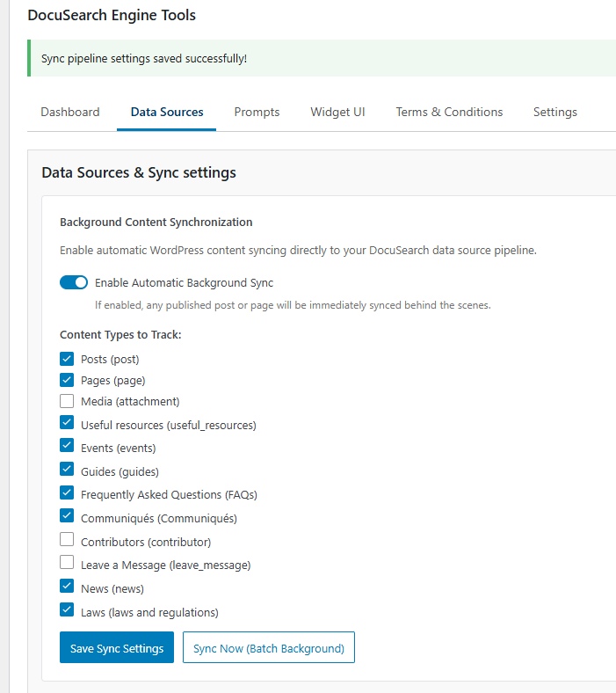Image resolution: width=616 pixels, height=693 pixels.
Task: Uncheck the Guides (guides) checkbox
Action: point(67,469)
